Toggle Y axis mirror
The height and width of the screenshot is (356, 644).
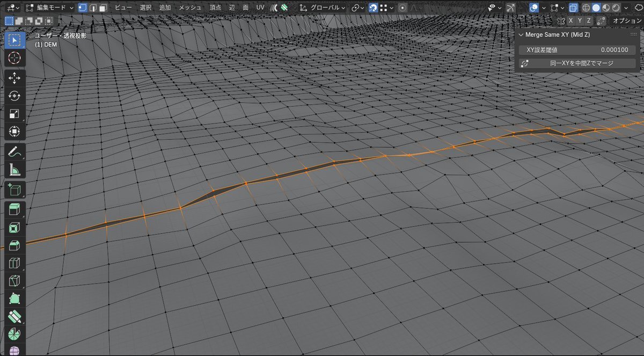point(580,20)
